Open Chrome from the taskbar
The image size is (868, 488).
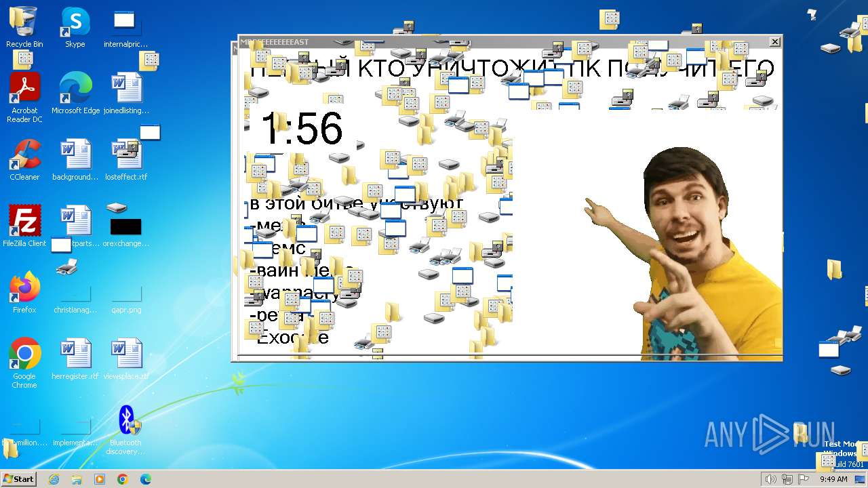pyautogui.click(x=123, y=479)
